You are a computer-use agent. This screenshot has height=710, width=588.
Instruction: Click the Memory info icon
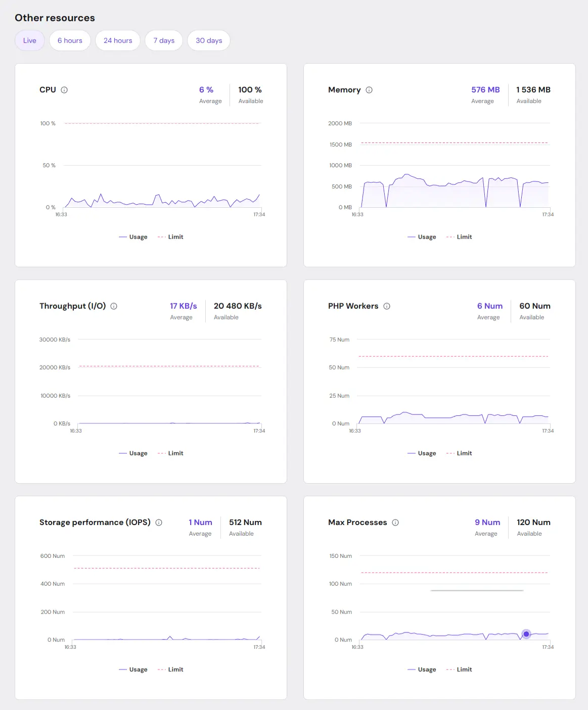click(369, 90)
